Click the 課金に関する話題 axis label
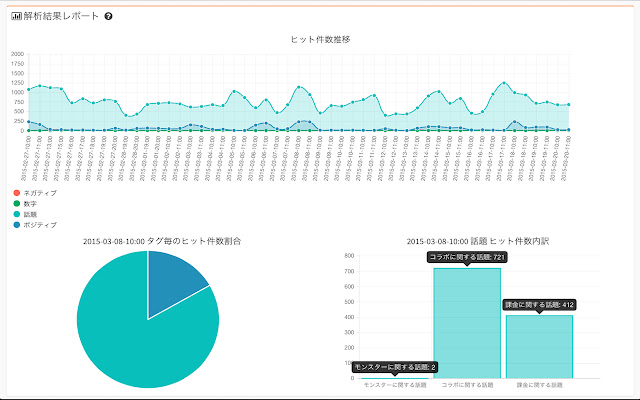Viewport: 640px width, 400px height. (x=538, y=385)
